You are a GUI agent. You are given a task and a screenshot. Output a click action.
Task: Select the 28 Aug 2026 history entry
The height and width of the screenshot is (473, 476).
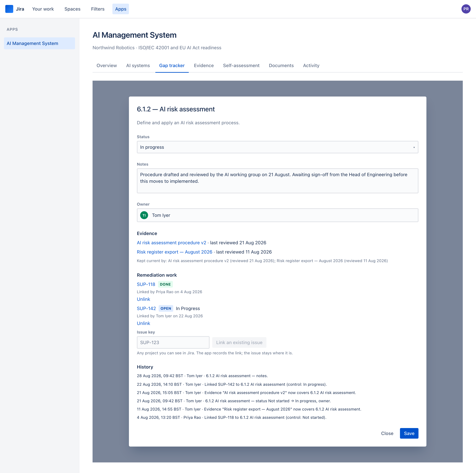(x=202, y=376)
